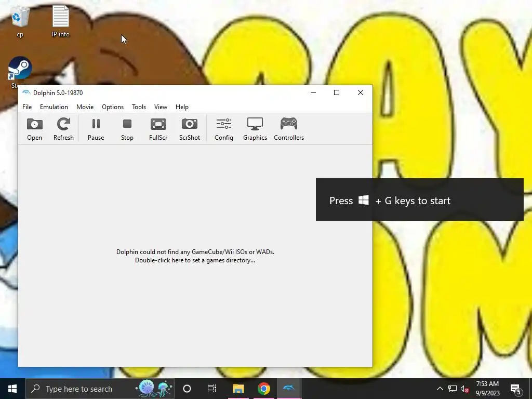The height and width of the screenshot is (399, 532).
Task: Open the Movie menu
Action: click(85, 107)
